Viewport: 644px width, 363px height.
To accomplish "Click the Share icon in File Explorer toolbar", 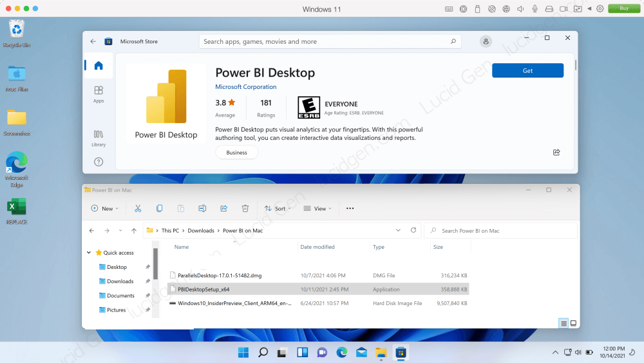I will click(x=224, y=208).
